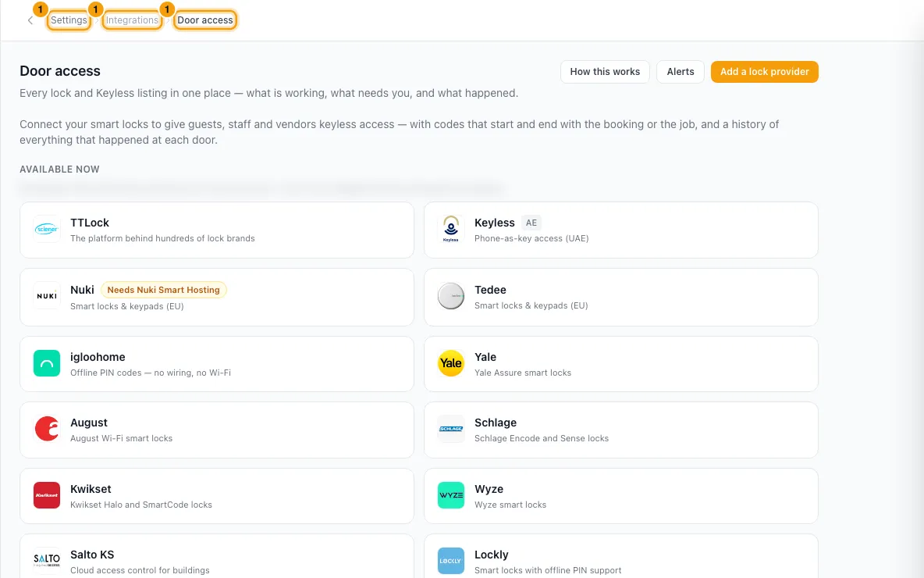Select the Yale provider name
This screenshot has width=924, height=578.
[485, 358]
